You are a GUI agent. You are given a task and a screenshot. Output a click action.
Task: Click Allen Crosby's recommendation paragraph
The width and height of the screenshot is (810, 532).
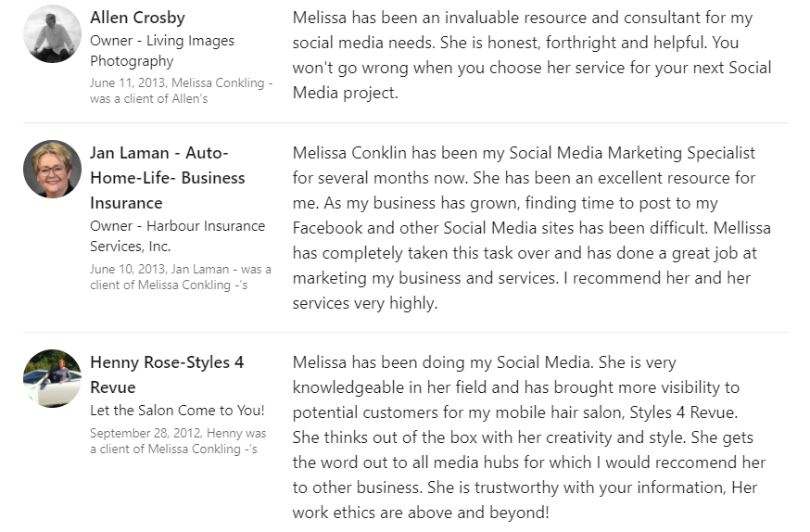coord(531,55)
